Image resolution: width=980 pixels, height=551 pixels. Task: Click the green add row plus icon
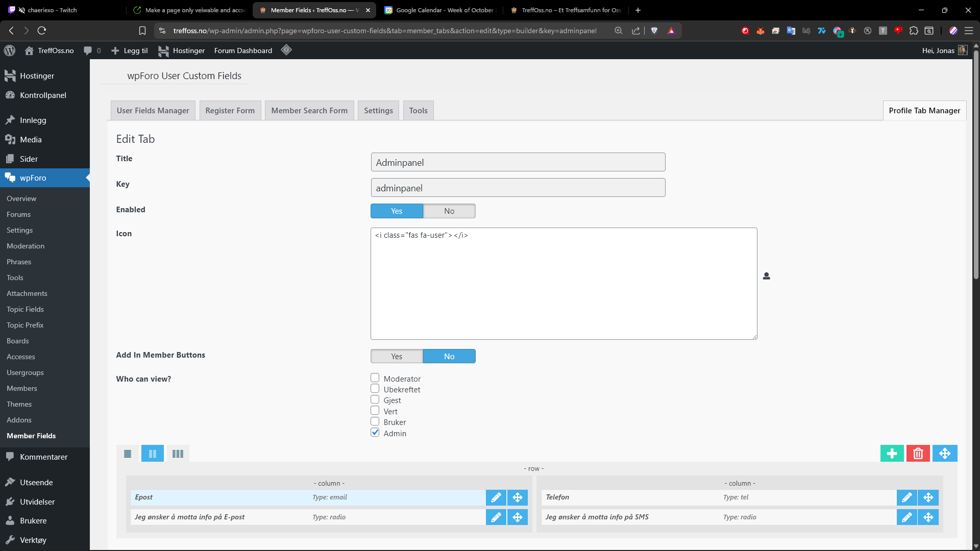892,454
